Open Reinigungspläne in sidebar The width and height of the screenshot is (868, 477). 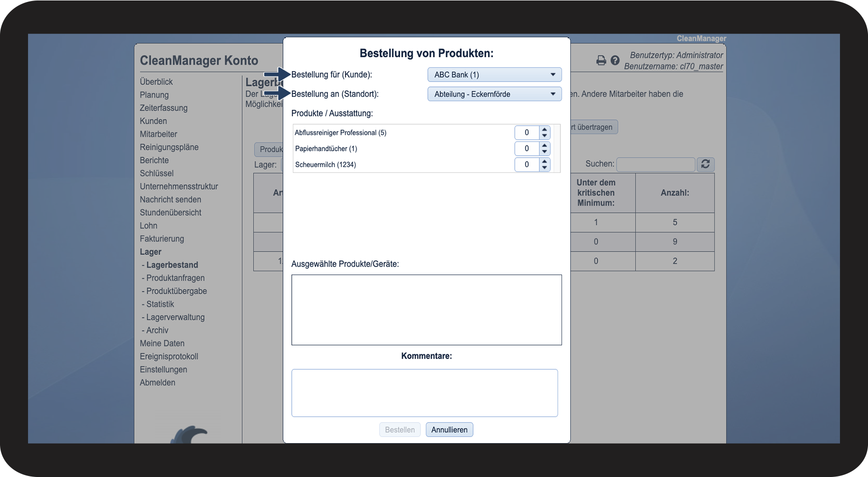[169, 147]
